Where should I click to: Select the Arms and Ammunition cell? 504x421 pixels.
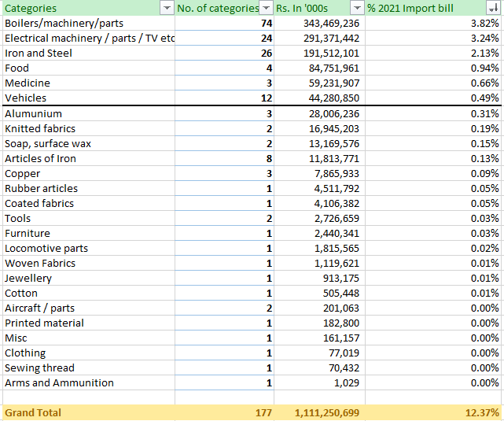[89, 382]
